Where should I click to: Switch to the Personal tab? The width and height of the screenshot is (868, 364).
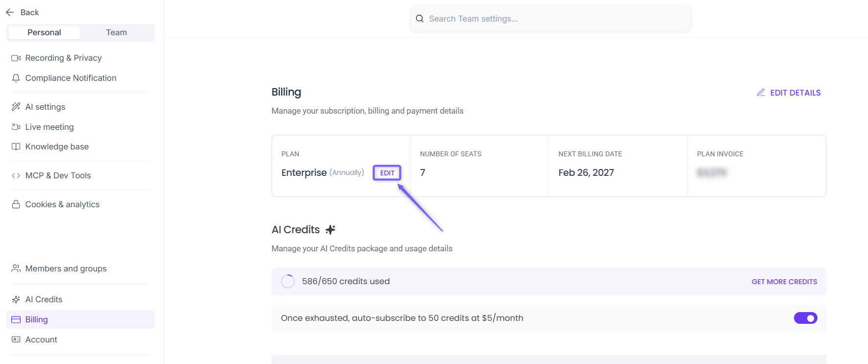pyautogui.click(x=44, y=32)
